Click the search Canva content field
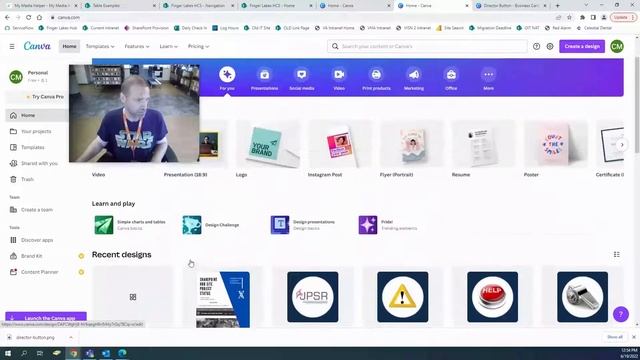 427,47
